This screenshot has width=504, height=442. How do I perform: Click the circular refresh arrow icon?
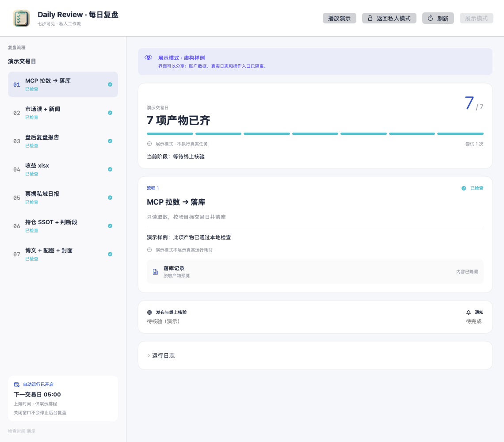(x=430, y=18)
